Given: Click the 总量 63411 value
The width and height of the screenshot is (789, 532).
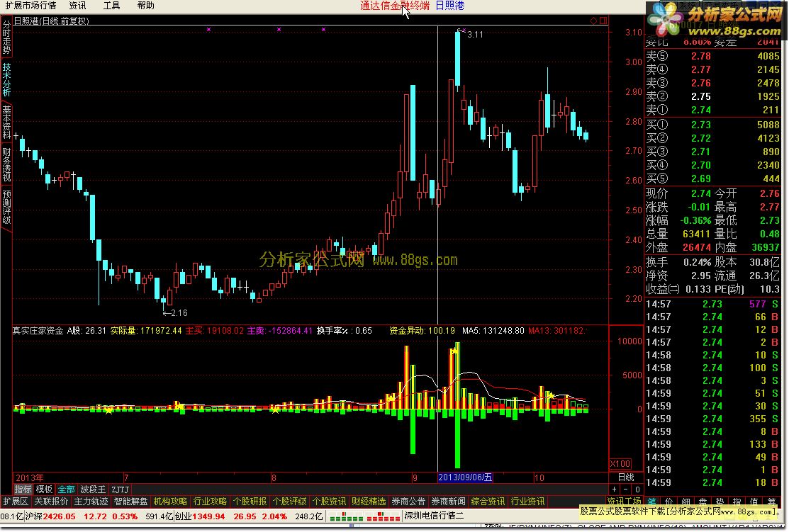Looking at the screenshot, I should 696,234.
